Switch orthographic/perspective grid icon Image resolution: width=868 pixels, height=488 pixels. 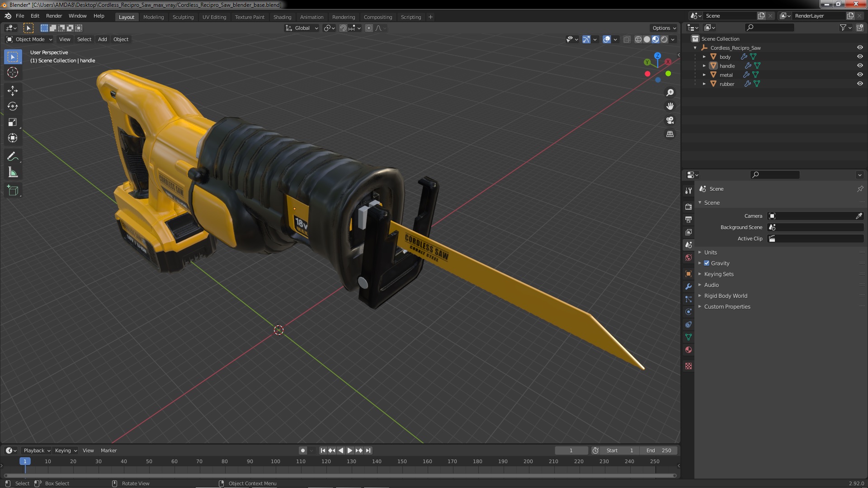click(670, 134)
